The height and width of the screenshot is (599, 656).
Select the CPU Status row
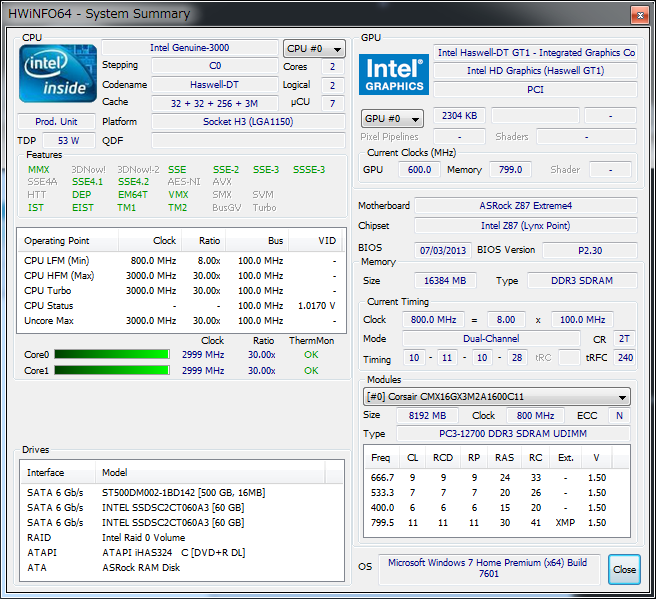(181, 306)
